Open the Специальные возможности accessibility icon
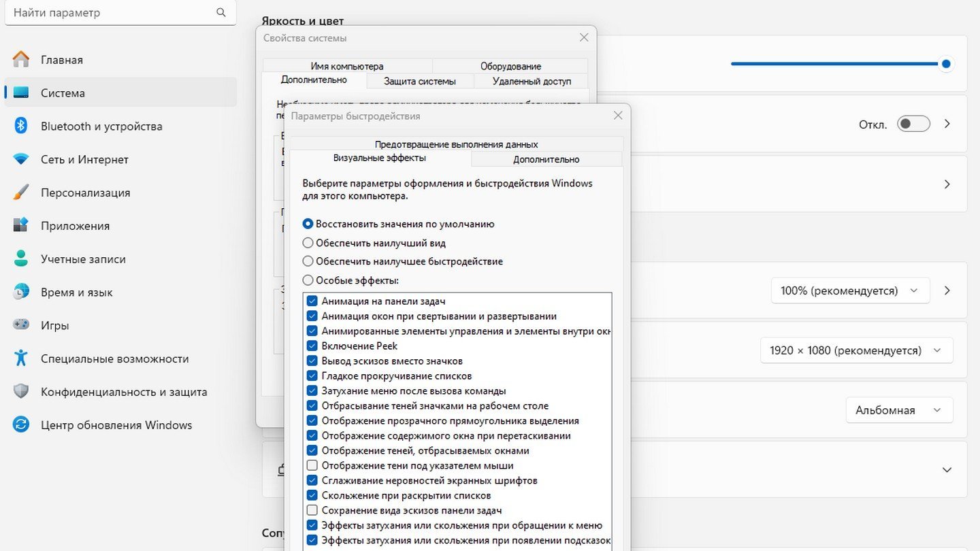This screenshot has height=551, width=980. 21,358
